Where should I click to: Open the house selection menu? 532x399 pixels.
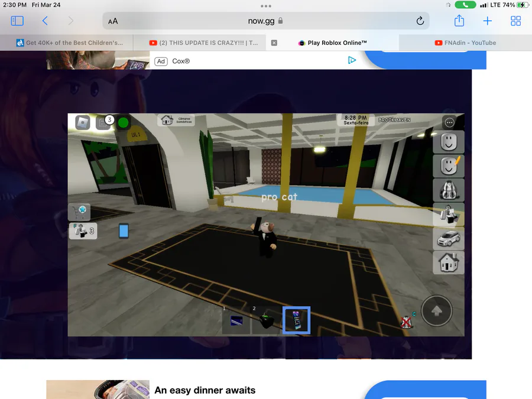tap(449, 262)
